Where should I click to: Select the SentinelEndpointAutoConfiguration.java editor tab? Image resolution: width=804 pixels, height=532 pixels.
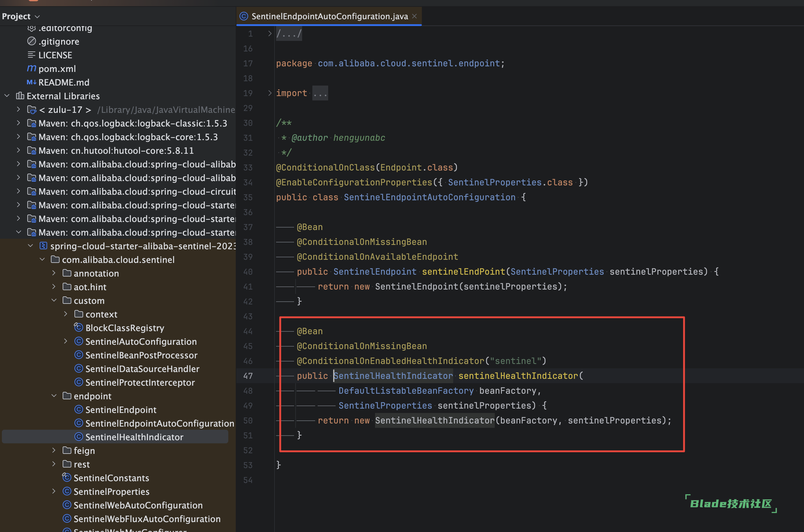(329, 16)
